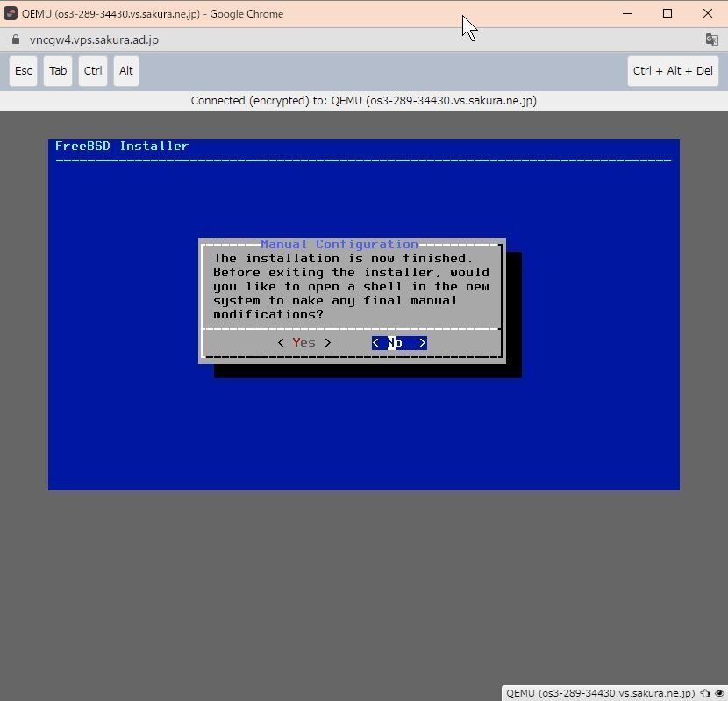Maximize the Chrome QEMU window
Viewport: 728px width, 701px height.
[x=667, y=13]
